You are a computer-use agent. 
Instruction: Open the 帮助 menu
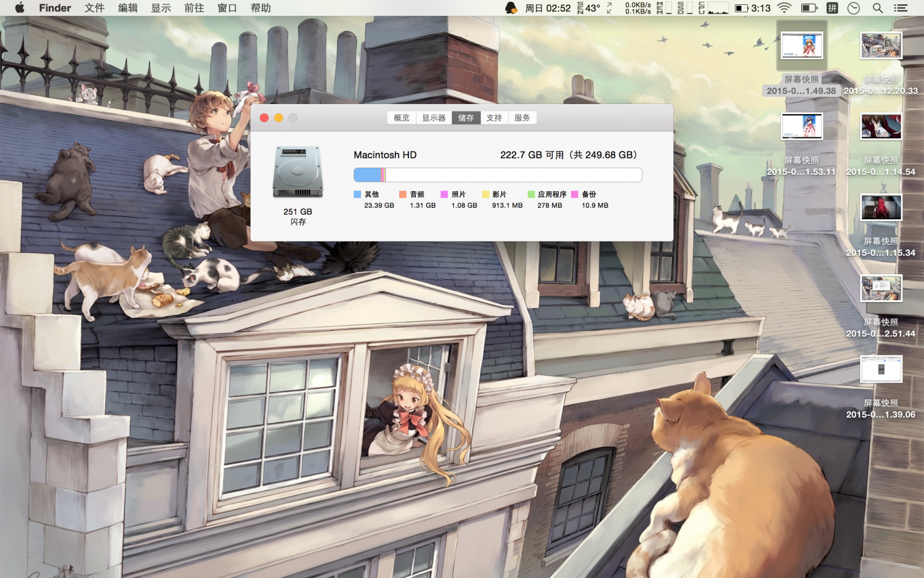pyautogui.click(x=261, y=8)
